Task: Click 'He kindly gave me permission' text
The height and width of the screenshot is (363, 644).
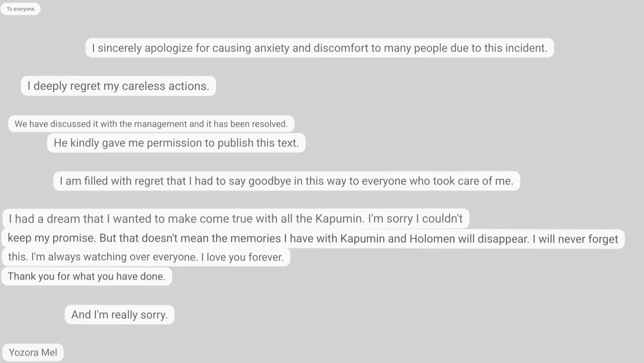Action: click(176, 143)
